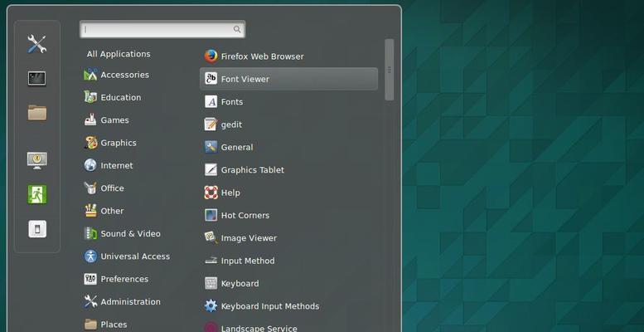Click the Games category label
The width and height of the screenshot is (644, 332).
(x=114, y=120)
